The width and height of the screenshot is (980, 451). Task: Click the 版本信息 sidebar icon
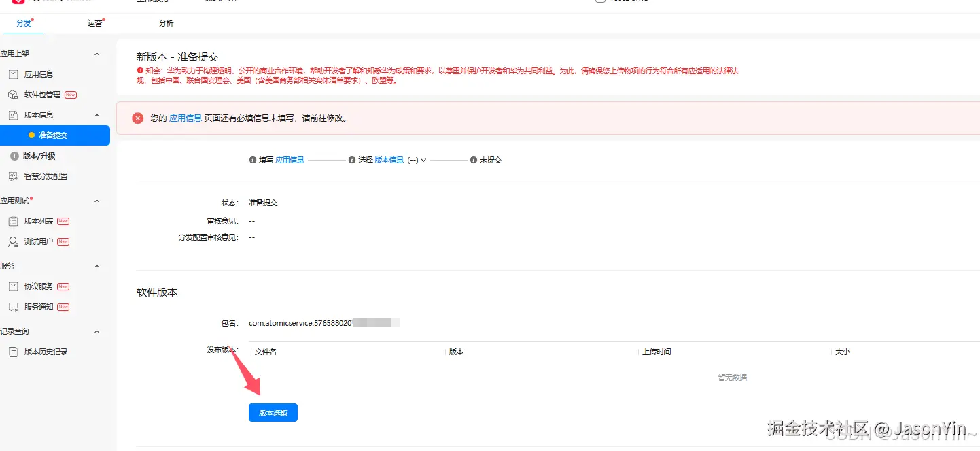coord(13,115)
